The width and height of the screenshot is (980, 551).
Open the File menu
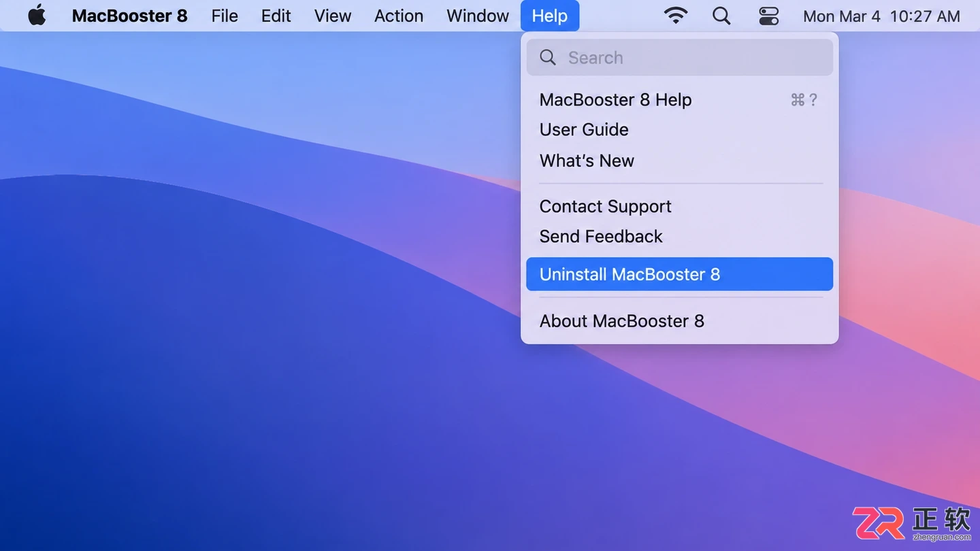(225, 16)
